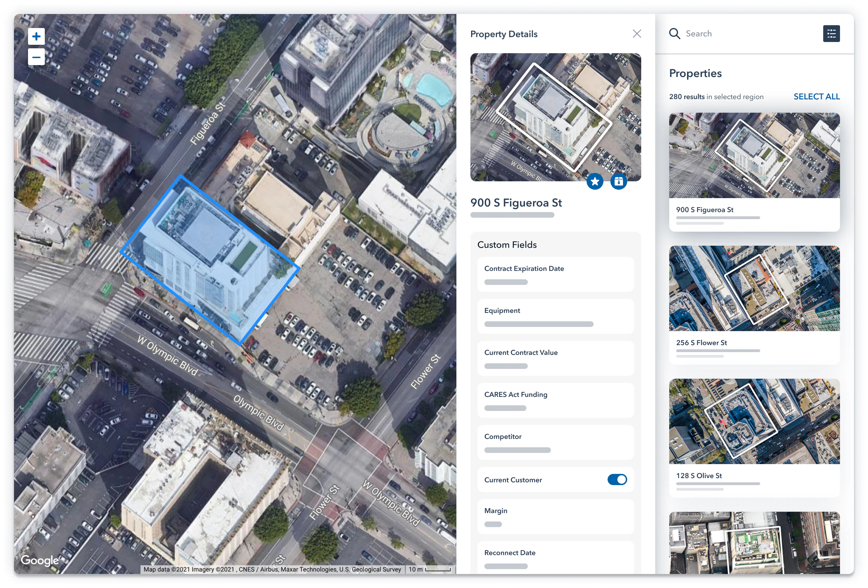Zoom in on the map

pyautogui.click(x=36, y=36)
